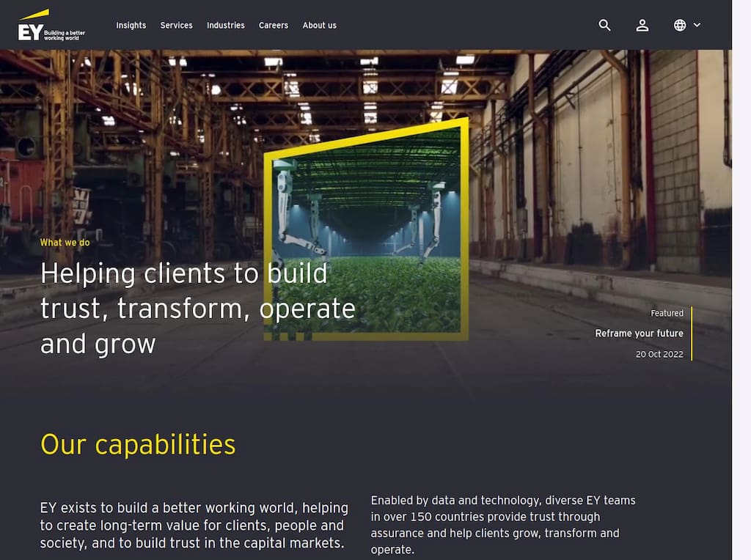The height and width of the screenshot is (560, 751).
Task: Click the 'Building a better working world' tagline
Action: click(x=65, y=33)
